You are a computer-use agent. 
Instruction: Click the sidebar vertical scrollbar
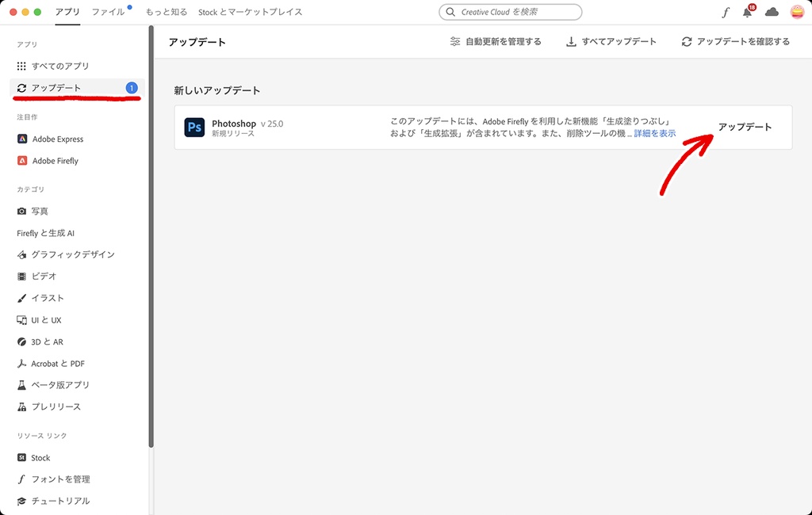point(151,237)
